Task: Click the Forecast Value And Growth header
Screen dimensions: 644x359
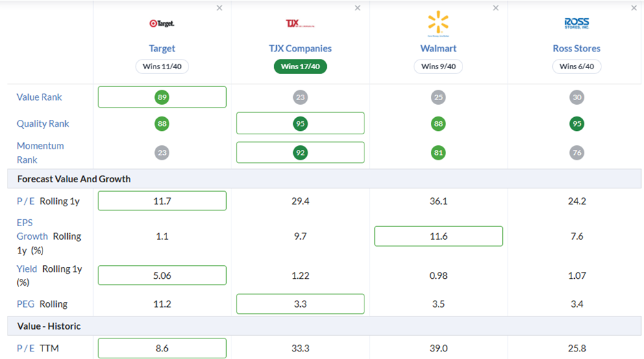Action: click(324, 179)
